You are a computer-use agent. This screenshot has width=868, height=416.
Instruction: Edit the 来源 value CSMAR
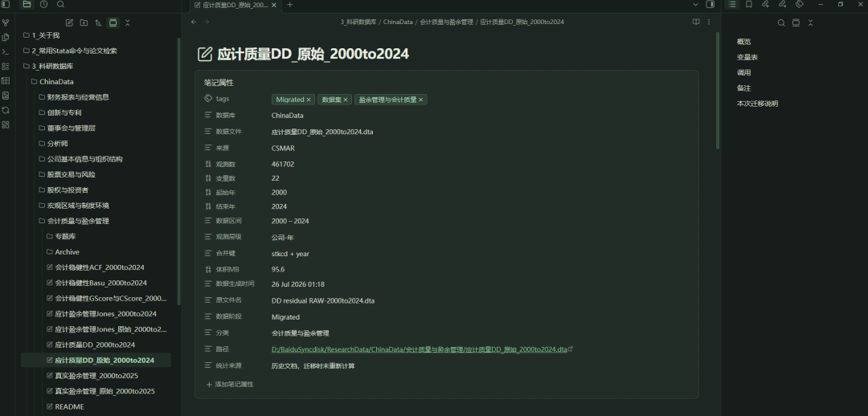click(283, 148)
